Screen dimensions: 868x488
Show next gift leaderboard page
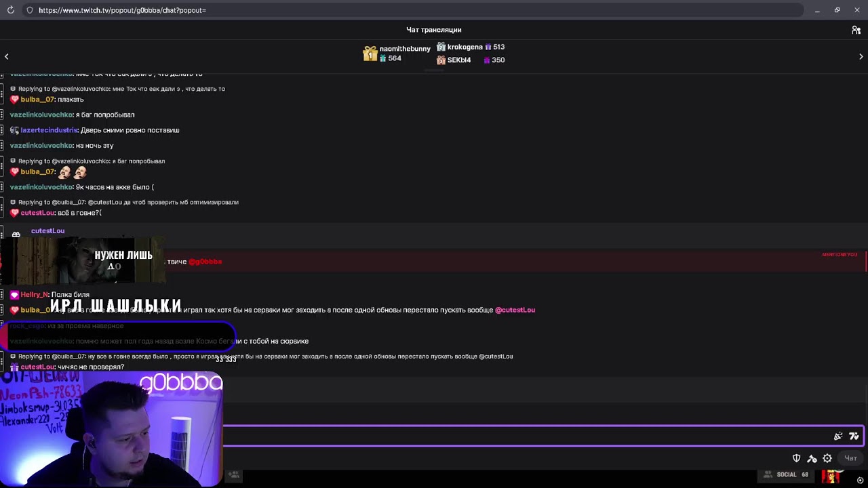point(861,56)
